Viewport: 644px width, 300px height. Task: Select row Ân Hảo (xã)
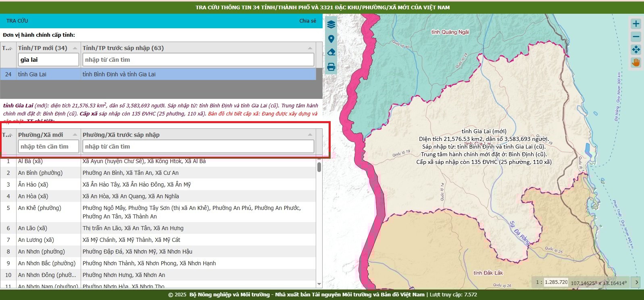click(x=158, y=185)
